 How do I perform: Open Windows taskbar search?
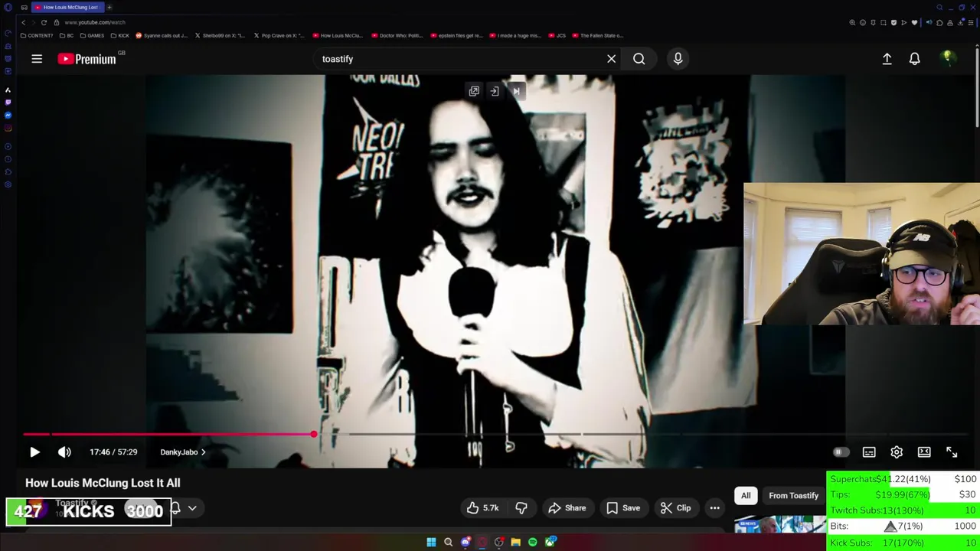point(448,543)
